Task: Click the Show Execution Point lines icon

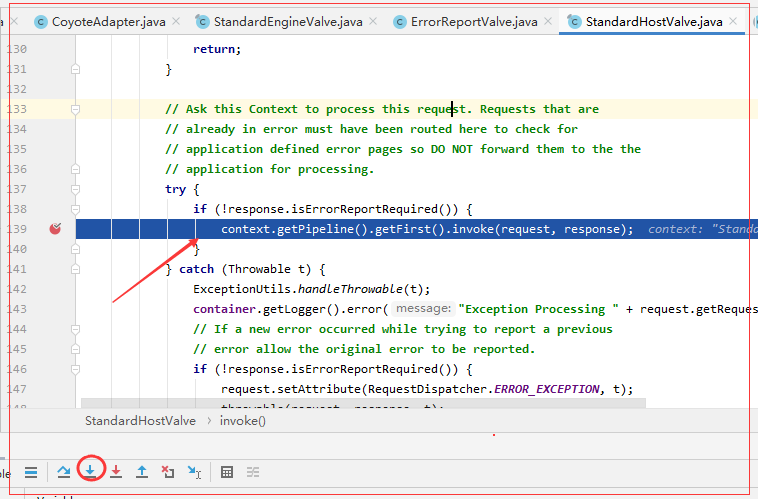Action: 31,472
